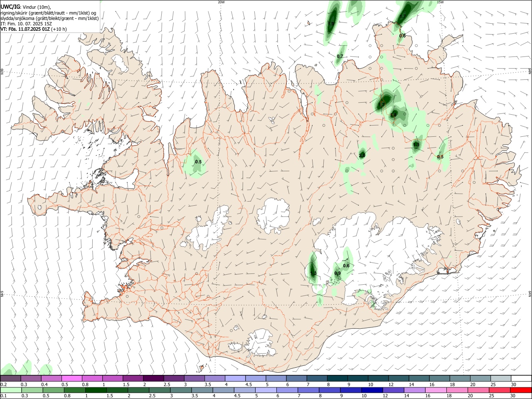The width and height of the screenshot is (532, 399).
Task: Pick the periwinkle 6 swatch, lower legend row
Action: click(x=287, y=390)
